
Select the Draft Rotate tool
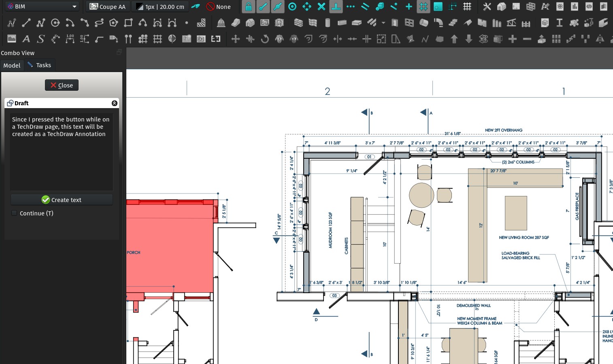click(264, 38)
